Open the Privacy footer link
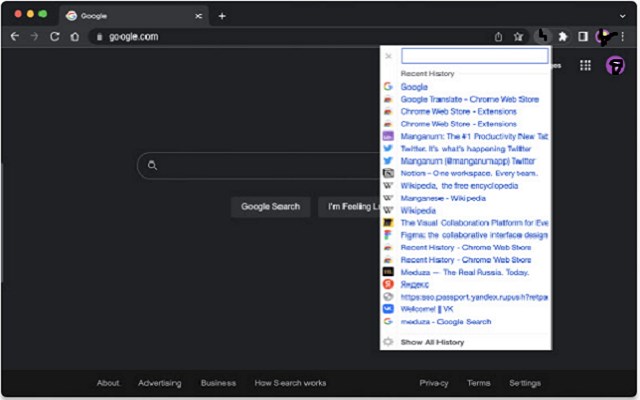Viewport: 640px width, 400px height. pos(434,383)
